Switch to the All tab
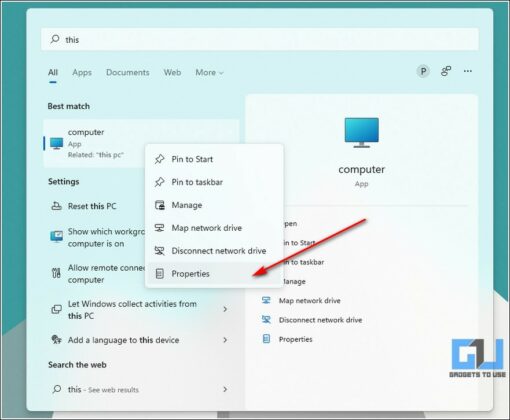Image resolution: width=510 pixels, height=420 pixels. (x=53, y=72)
